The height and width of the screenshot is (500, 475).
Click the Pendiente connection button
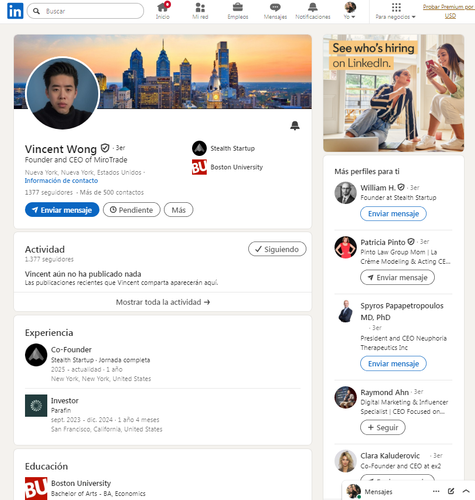[x=132, y=210]
